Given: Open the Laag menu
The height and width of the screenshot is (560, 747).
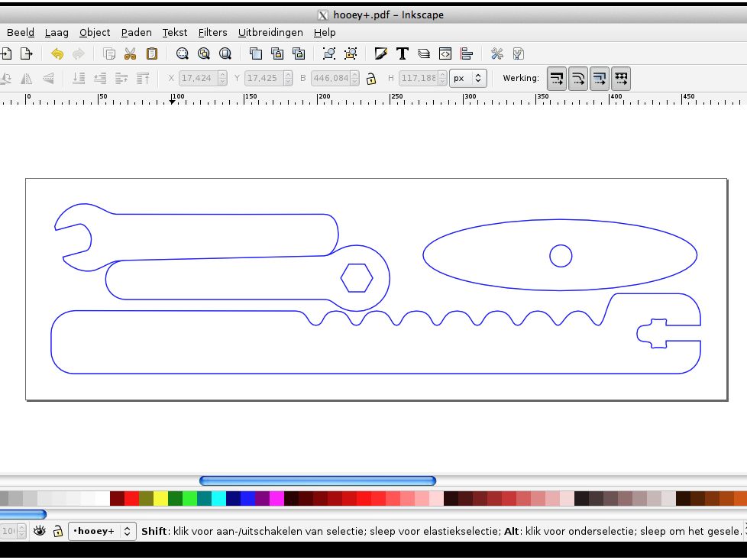Looking at the screenshot, I should [57, 32].
